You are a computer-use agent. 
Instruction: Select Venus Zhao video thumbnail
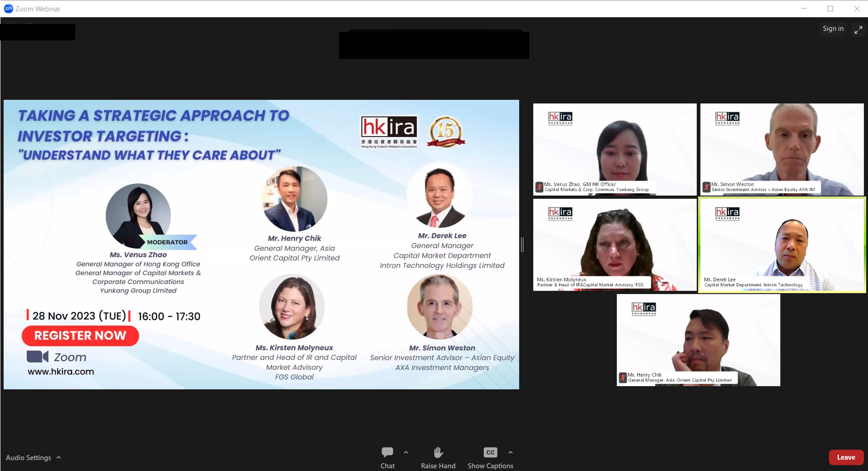pos(615,149)
